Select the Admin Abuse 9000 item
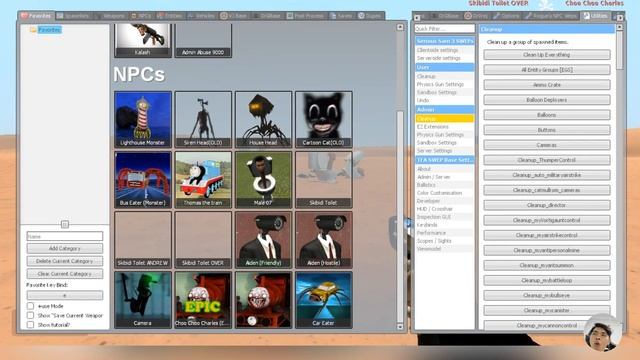The width and height of the screenshot is (640, 360). click(x=203, y=40)
